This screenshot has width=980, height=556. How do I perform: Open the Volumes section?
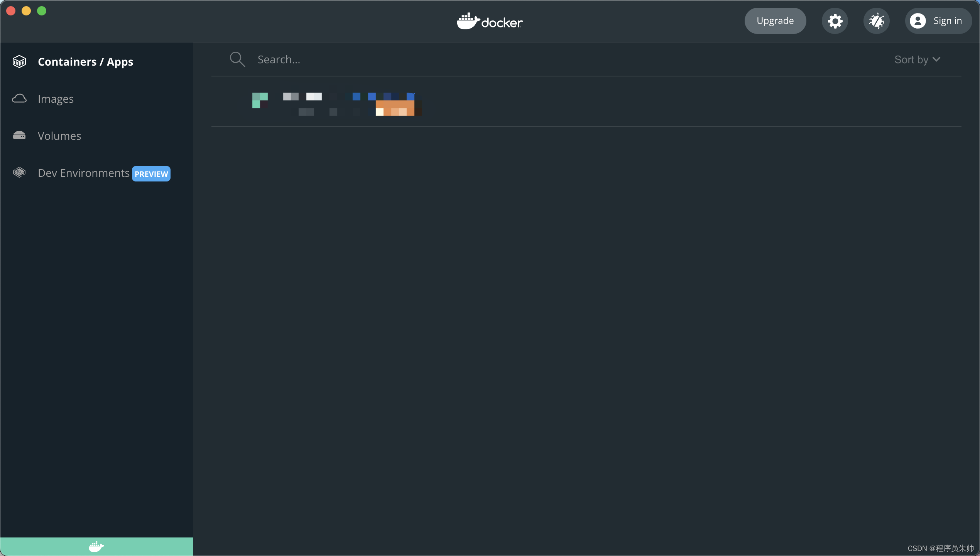[x=96, y=136]
